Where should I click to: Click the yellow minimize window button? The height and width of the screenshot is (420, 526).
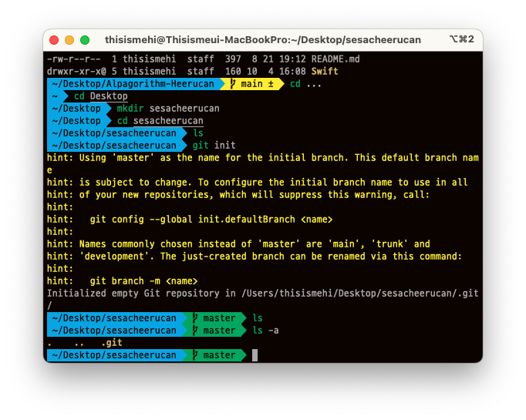[69, 40]
